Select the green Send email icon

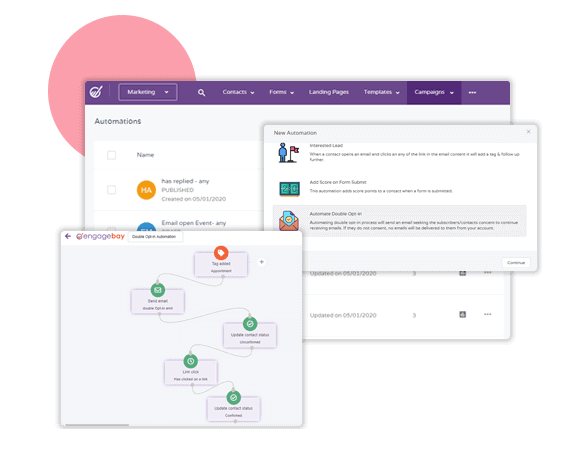[x=158, y=290]
